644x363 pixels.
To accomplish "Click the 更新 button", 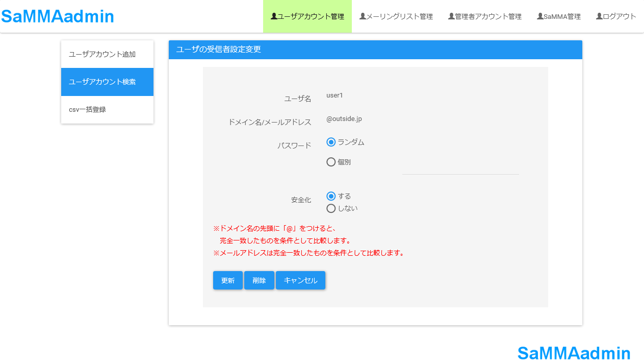I will (x=228, y=280).
